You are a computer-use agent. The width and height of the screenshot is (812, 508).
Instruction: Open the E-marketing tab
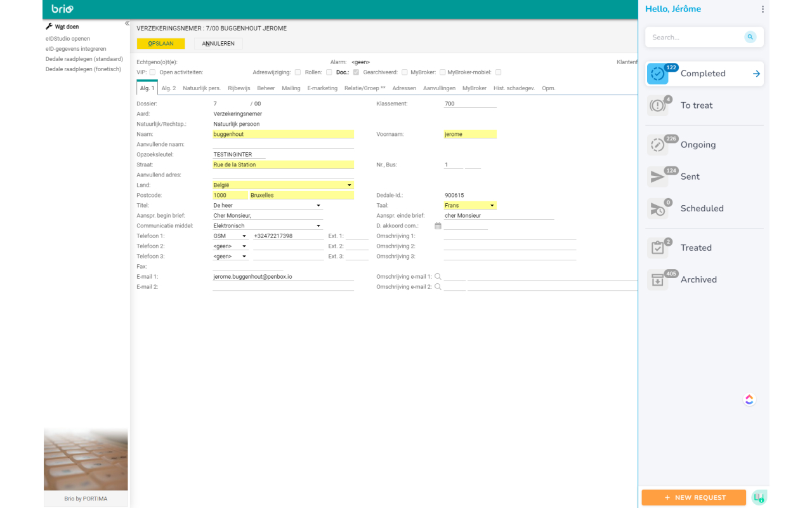(x=322, y=88)
